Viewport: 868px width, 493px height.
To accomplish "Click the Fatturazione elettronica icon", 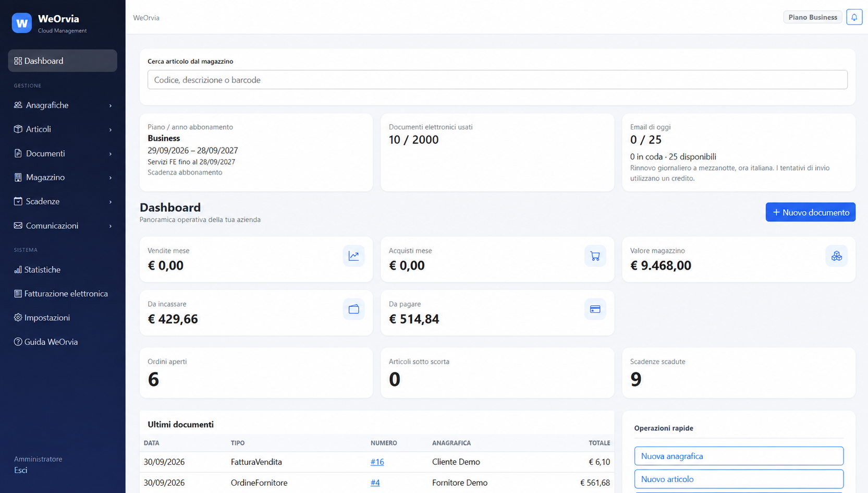I will coord(18,294).
